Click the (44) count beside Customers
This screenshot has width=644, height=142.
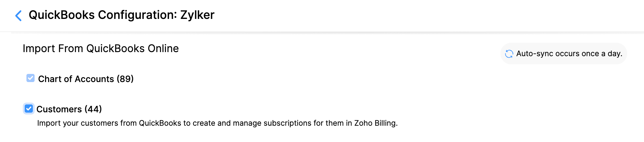coord(93,109)
